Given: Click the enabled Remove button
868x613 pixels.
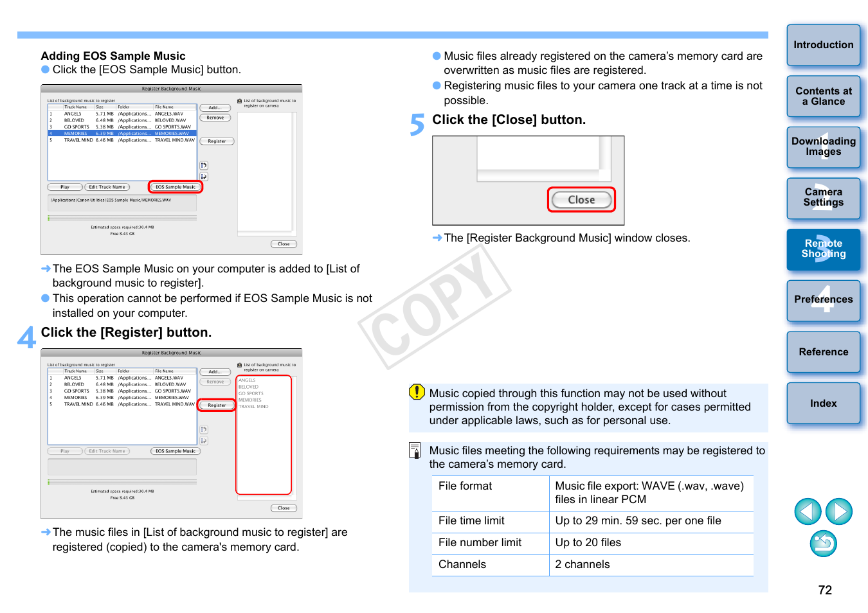Looking at the screenshot, I should (x=215, y=118).
